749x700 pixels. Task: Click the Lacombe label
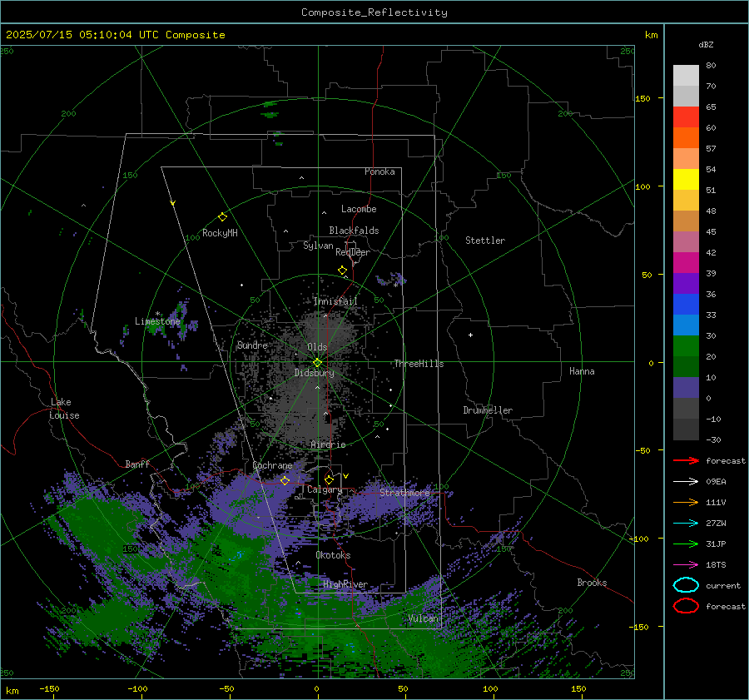[x=359, y=209]
